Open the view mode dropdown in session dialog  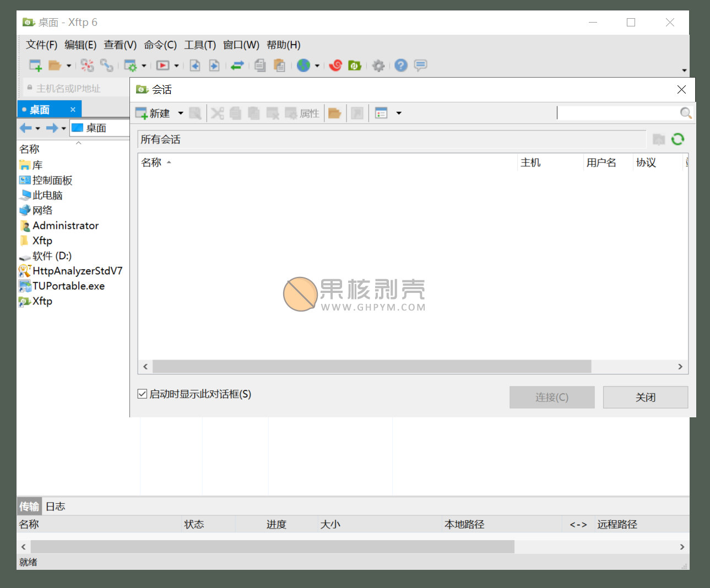click(x=399, y=113)
